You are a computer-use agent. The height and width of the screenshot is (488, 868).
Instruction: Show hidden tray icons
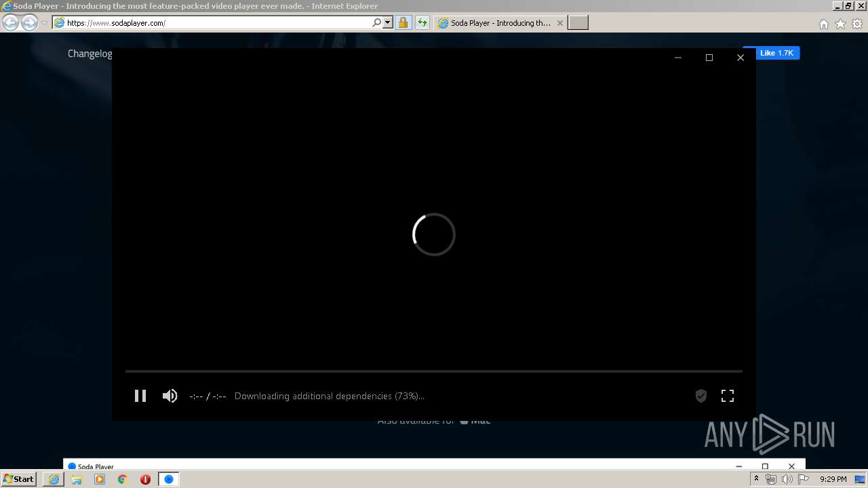[756, 479]
